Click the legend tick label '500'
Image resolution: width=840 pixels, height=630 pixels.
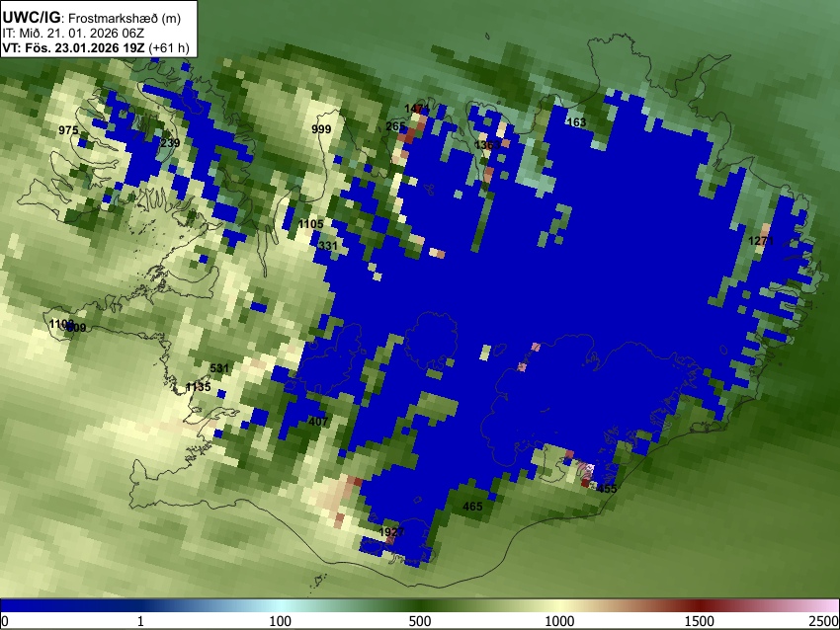(419, 621)
